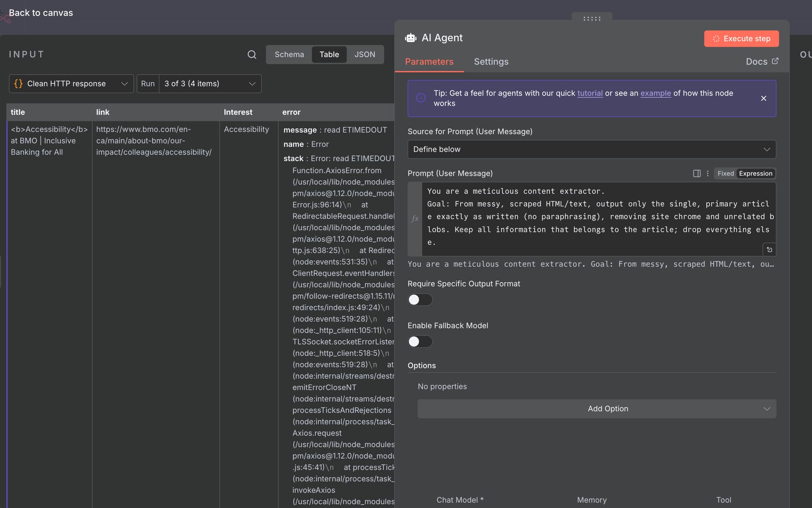Image resolution: width=812 pixels, height=508 pixels.
Task: Switch to the Settings tab
Action: tap(491, 62)
